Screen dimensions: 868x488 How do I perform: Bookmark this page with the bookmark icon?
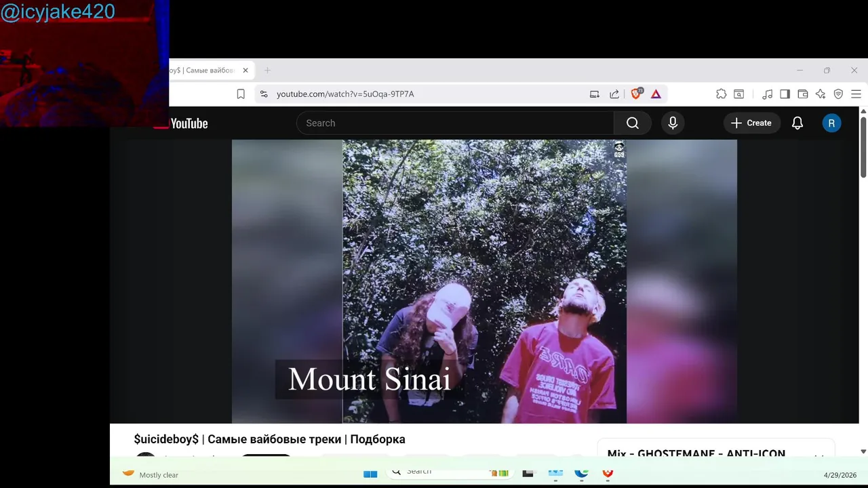[241, 94]
